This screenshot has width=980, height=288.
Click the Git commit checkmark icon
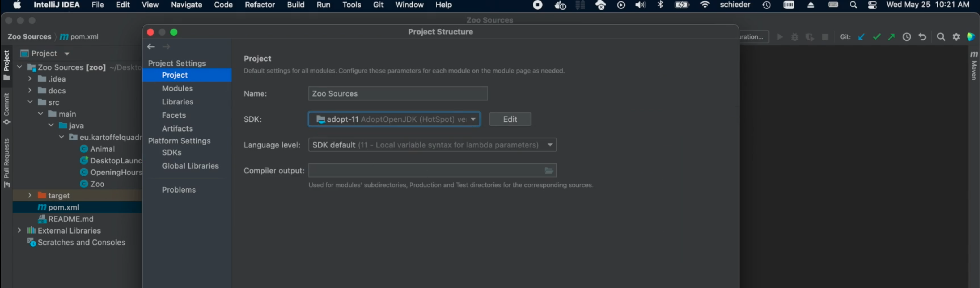tap(877, 37)
